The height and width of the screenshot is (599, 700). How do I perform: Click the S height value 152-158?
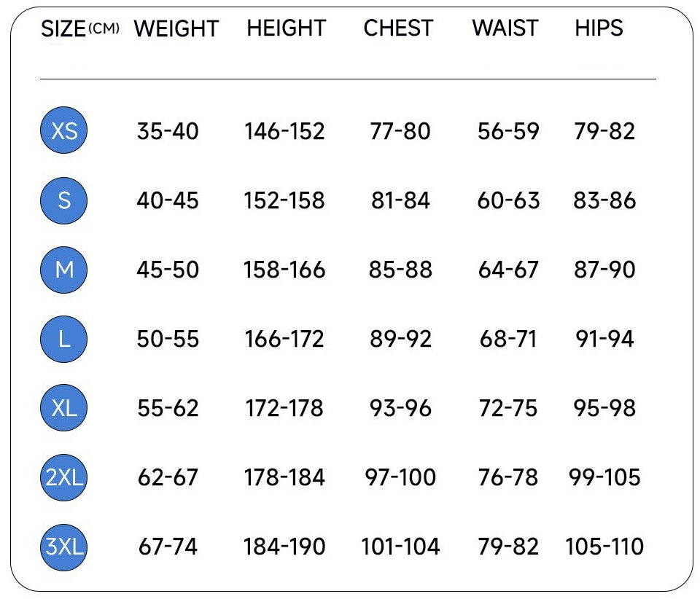pyautogui.click(x=284, y=200)
